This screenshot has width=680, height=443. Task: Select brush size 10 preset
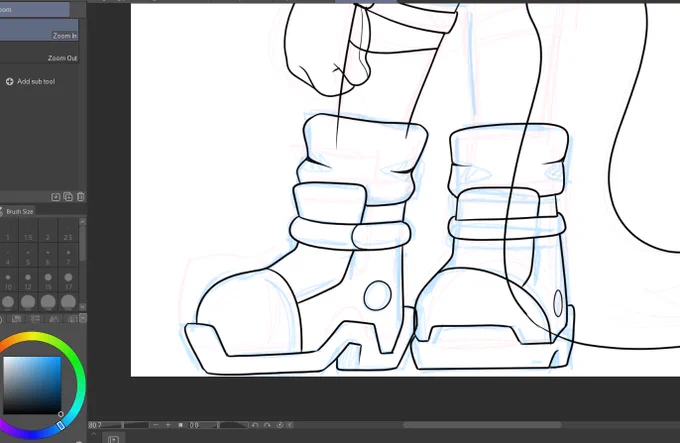click(x=8, y=280)
